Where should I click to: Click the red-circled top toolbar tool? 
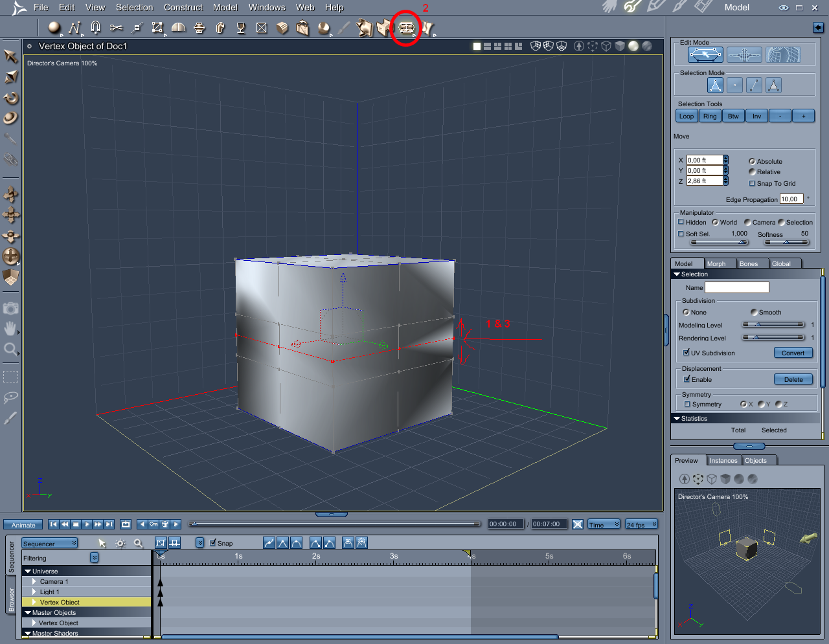[406, 28]
